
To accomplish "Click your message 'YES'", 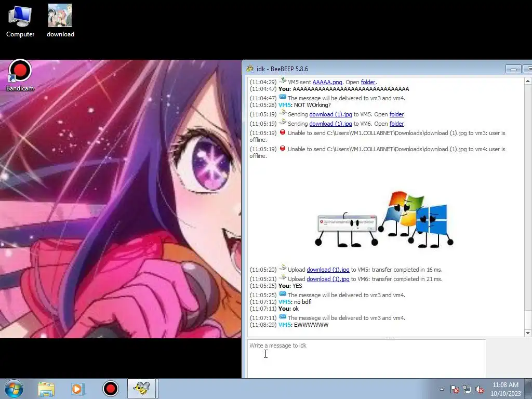I will 297,286.
